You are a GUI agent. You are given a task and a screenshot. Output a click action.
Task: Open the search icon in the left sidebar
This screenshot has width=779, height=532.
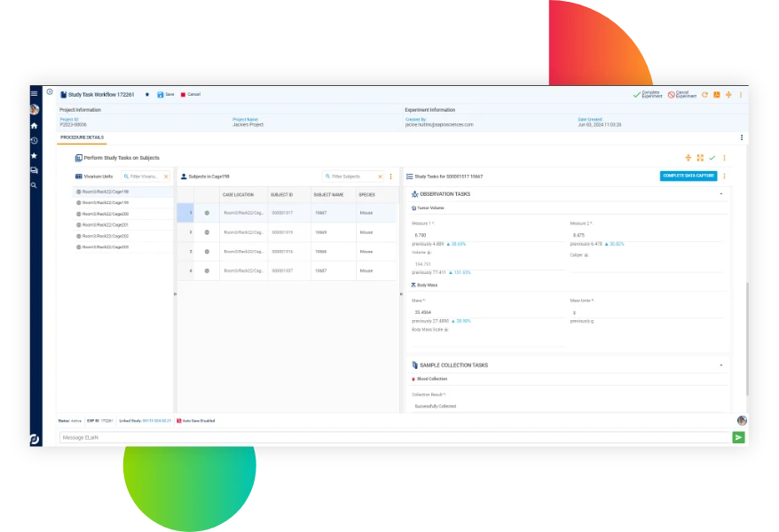point(35,186)
